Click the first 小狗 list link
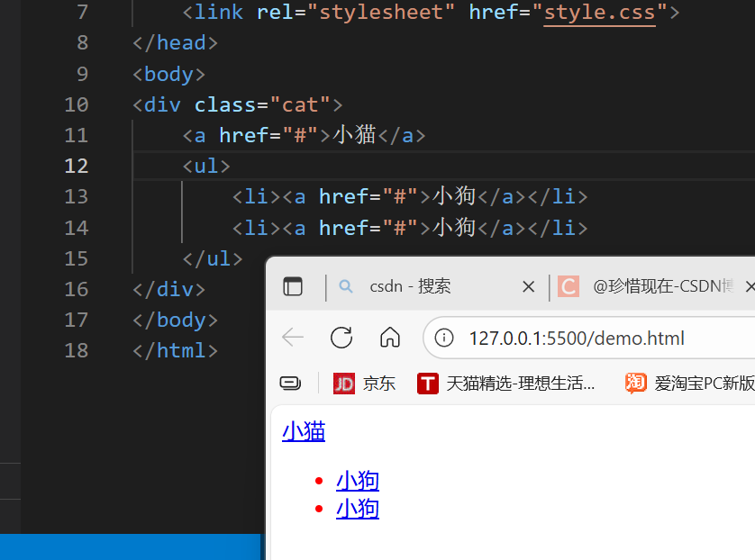The height and width of the screenshot is (560, 755). pos(358,481)
